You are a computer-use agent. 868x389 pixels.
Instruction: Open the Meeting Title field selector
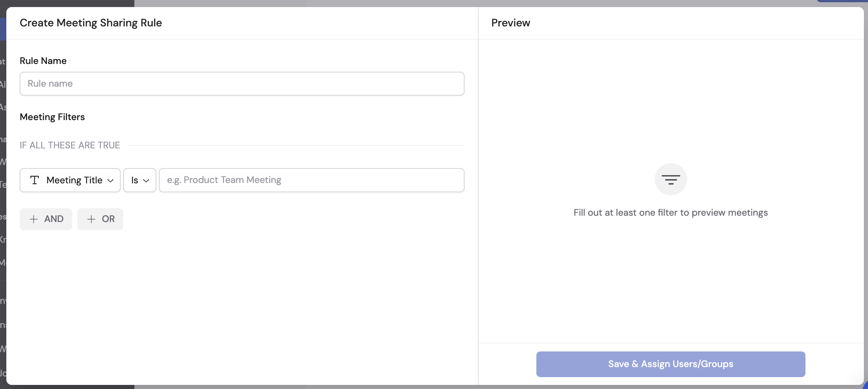70,180
